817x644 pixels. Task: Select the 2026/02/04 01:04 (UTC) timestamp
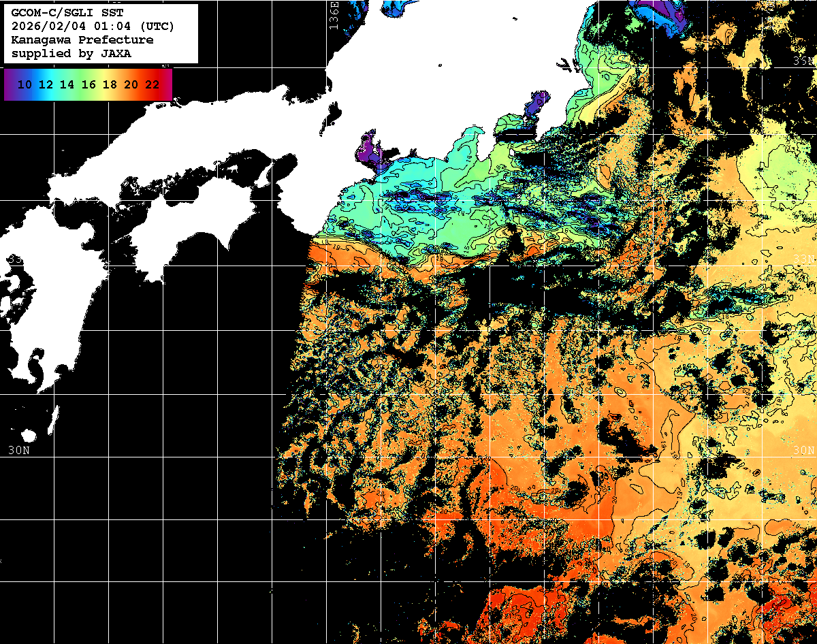click(93, 26)
